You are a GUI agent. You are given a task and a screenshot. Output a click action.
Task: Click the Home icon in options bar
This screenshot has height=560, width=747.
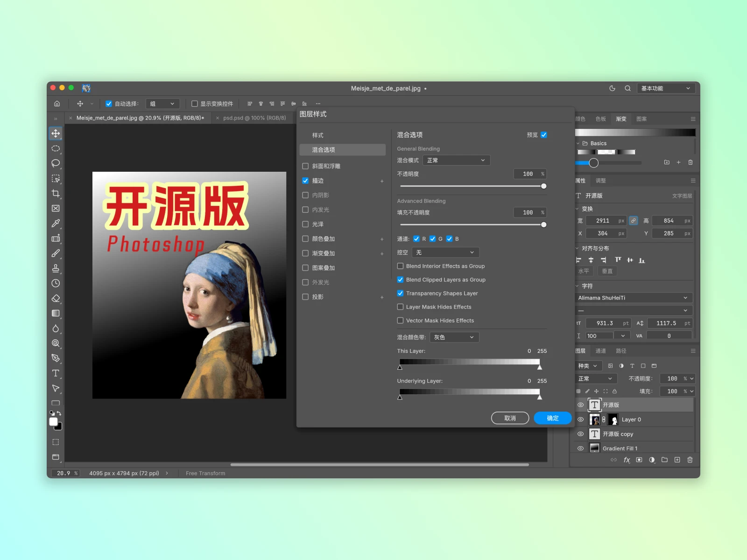click(x=57, y=104)
